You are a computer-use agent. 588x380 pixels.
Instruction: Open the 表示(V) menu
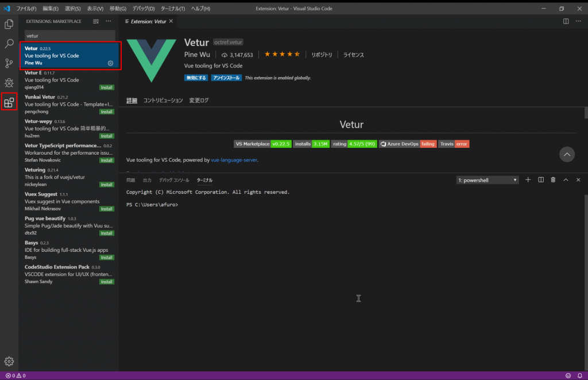coord(95,8)
